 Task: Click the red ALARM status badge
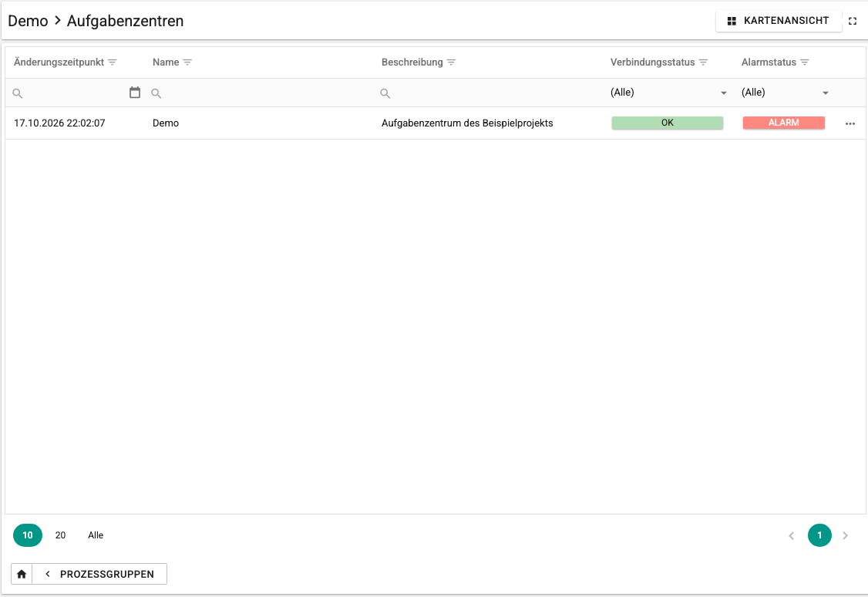[x=784, y=123]
